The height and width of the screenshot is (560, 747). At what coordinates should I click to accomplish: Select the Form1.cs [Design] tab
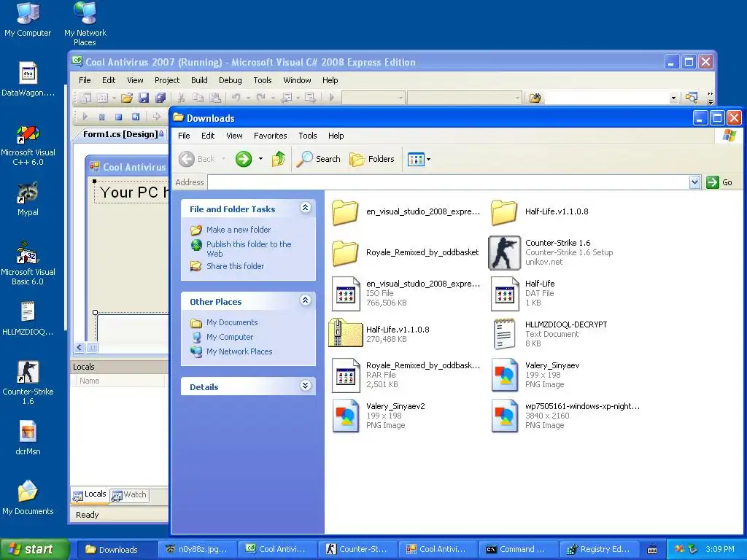click(123, 134)
